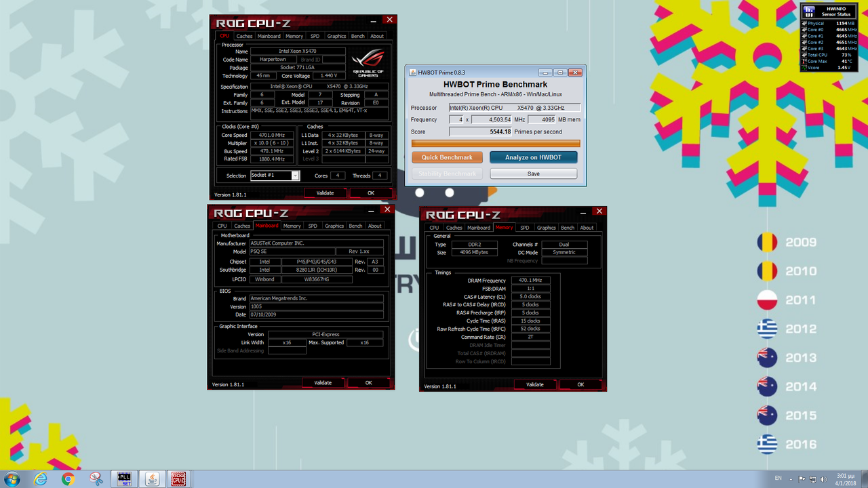Open Graphics tab in top CPU-Z window

(336, 36)
